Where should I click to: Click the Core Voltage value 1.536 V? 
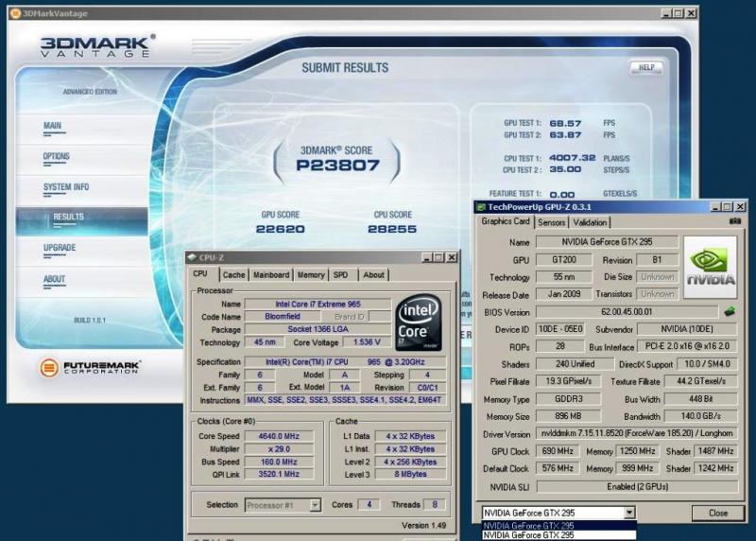tap(367, 342)
